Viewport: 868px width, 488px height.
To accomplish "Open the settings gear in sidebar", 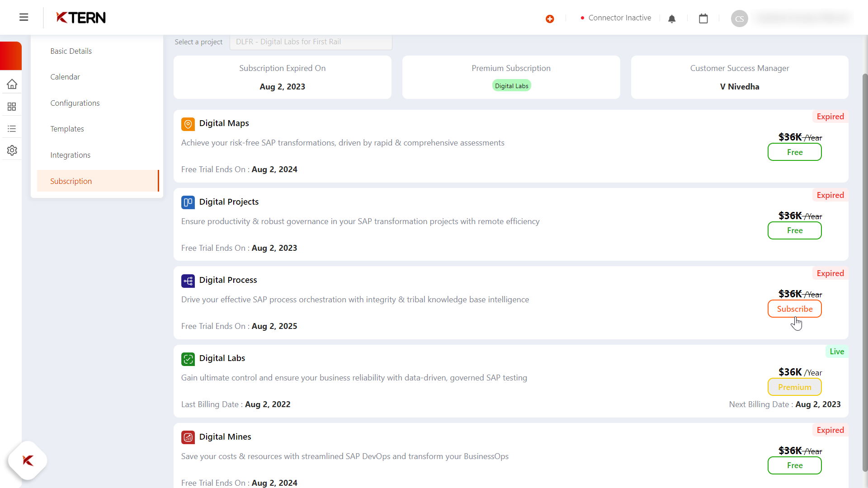I will coord(12,150).
